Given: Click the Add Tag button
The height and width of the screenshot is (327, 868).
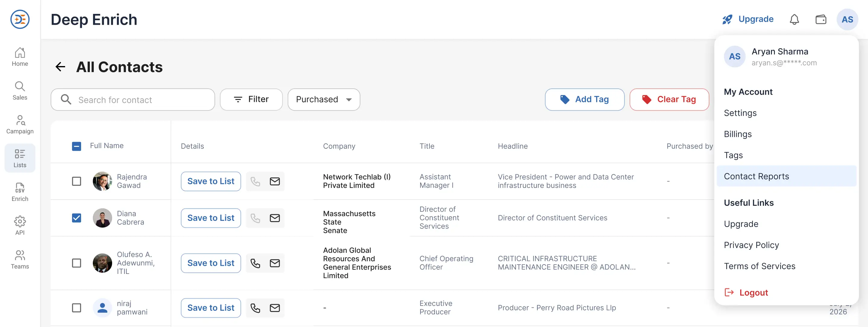Looking at the screenshot, I should 584,100.
